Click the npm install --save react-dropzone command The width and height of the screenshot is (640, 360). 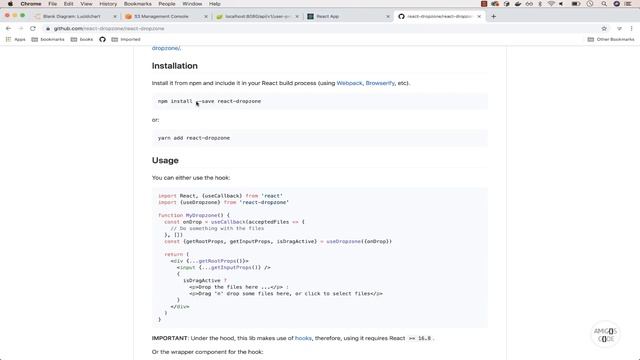pos(209,101)
